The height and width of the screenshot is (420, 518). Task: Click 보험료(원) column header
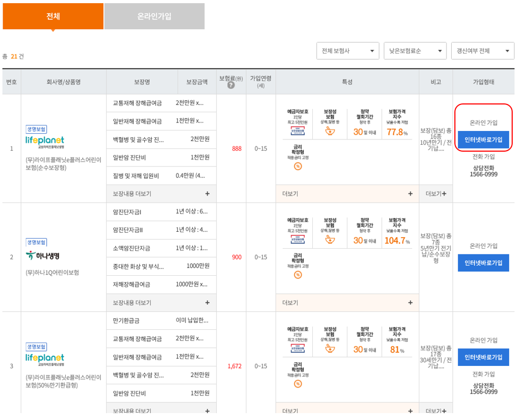[x=231, y=82]
